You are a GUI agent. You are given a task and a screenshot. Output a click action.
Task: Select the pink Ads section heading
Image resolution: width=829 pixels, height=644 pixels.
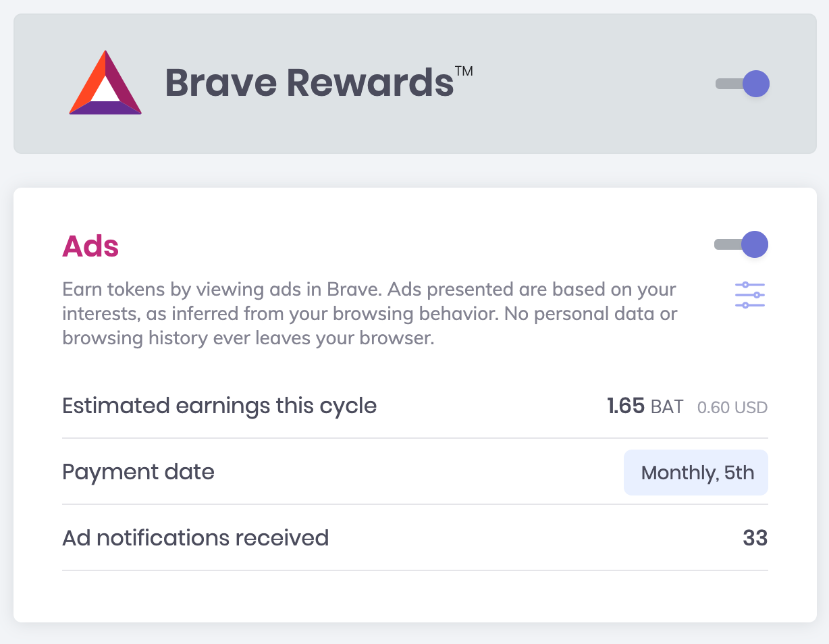(90, 246)
